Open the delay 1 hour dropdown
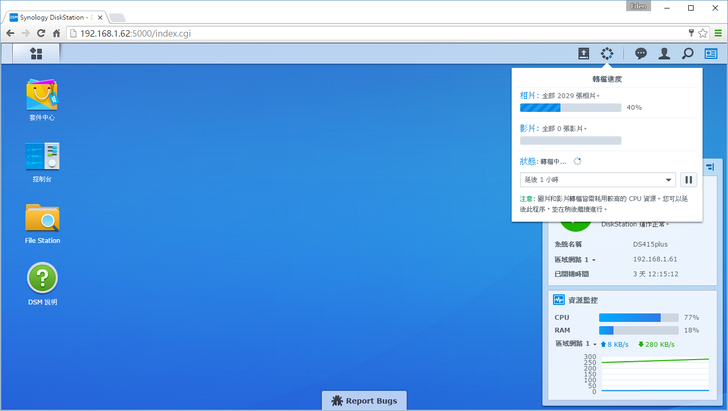 (x=598, y=180)
